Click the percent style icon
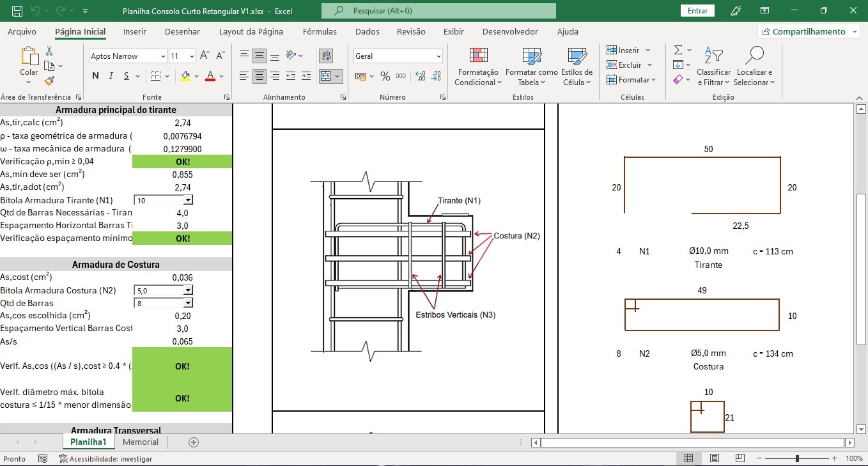This screenshot has height=466, width=868. [x=385, y=76]
